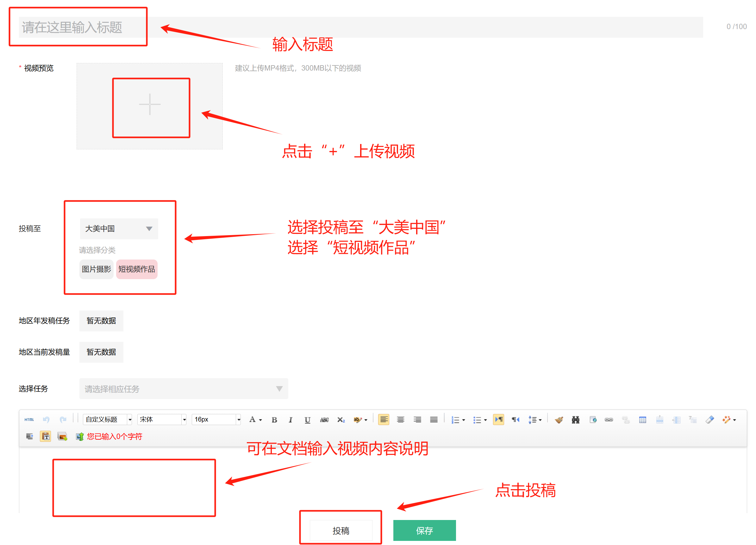Click the green 保存 save button
The image size is (756, 545).
point(424,530)
